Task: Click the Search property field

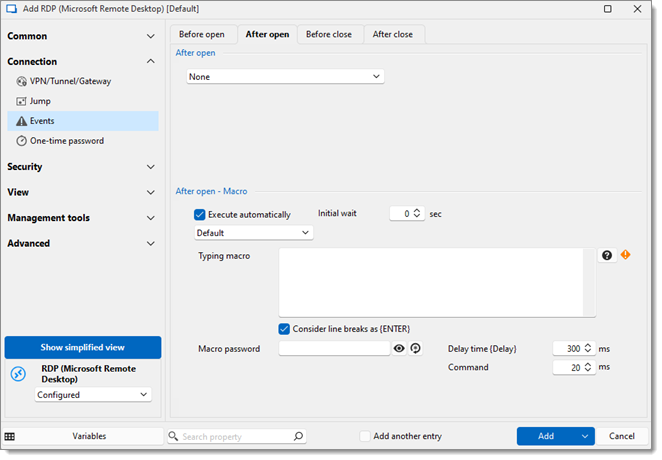Action: pos(236,436)
